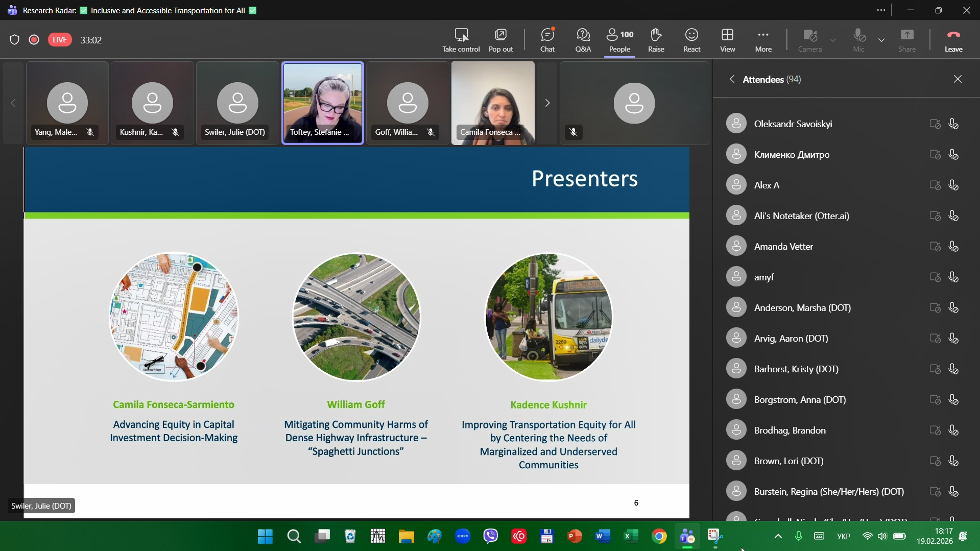
Task: Open the Chat panel
Action: (x=547, y=40)
